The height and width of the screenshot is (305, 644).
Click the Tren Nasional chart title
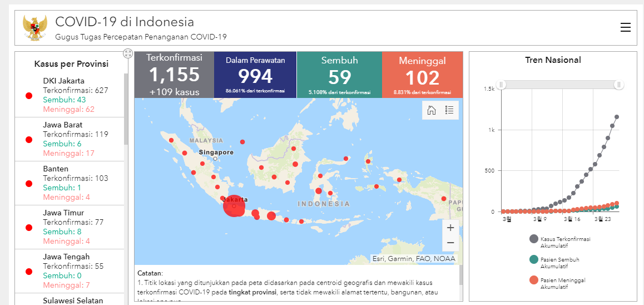(553, 60)
